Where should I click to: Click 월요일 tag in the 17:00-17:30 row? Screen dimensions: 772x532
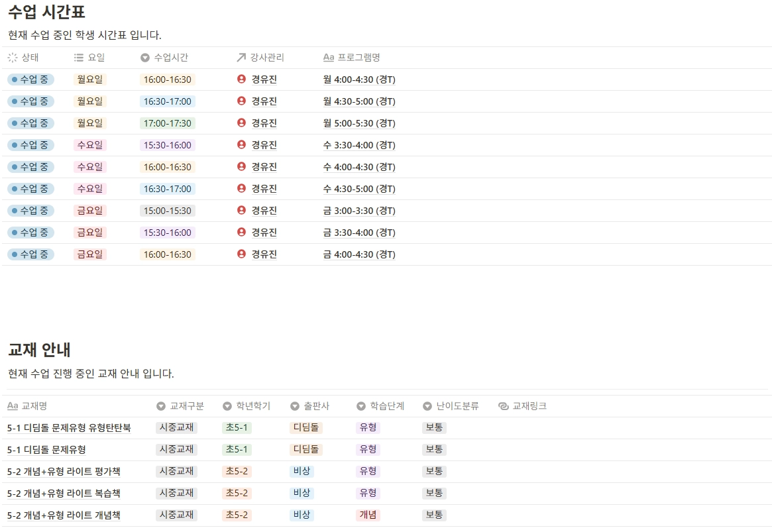(89, 123)
